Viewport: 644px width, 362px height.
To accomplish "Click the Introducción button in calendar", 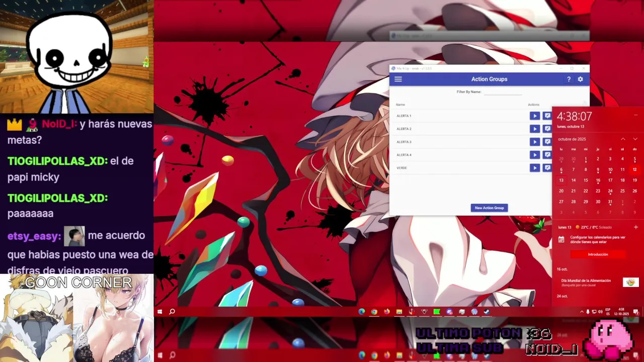I will [x=598, y=254].
